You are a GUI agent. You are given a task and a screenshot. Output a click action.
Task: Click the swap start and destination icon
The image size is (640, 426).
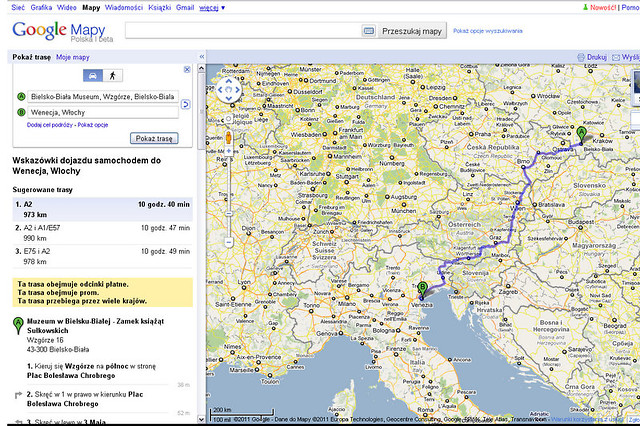(186, 104)
